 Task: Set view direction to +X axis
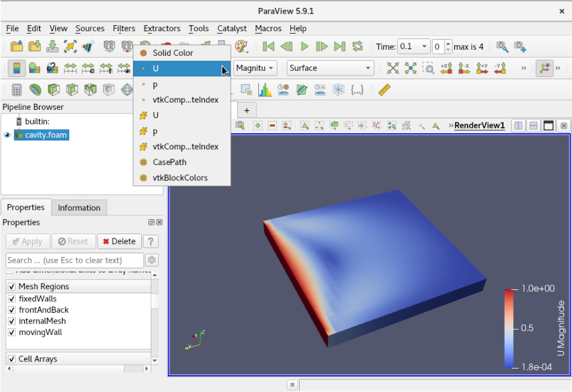point(447,68)
